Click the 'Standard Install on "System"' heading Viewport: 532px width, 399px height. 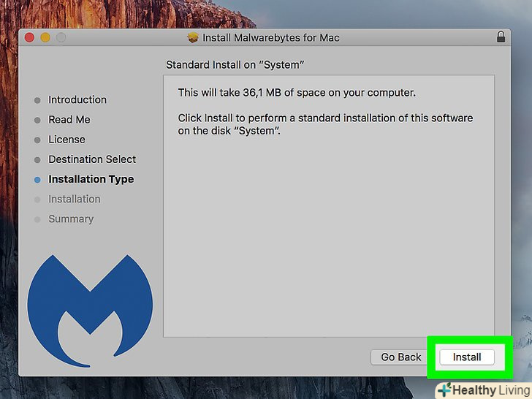click(235, 65)
